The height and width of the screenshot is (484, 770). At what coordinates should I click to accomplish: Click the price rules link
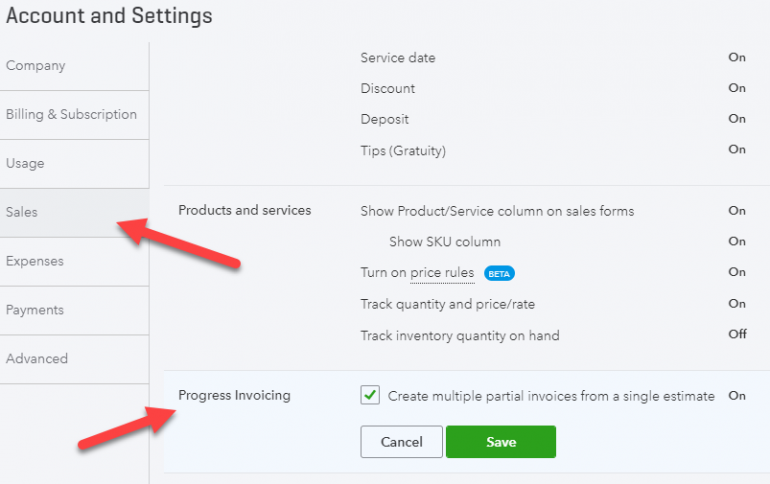pos(442,273)
